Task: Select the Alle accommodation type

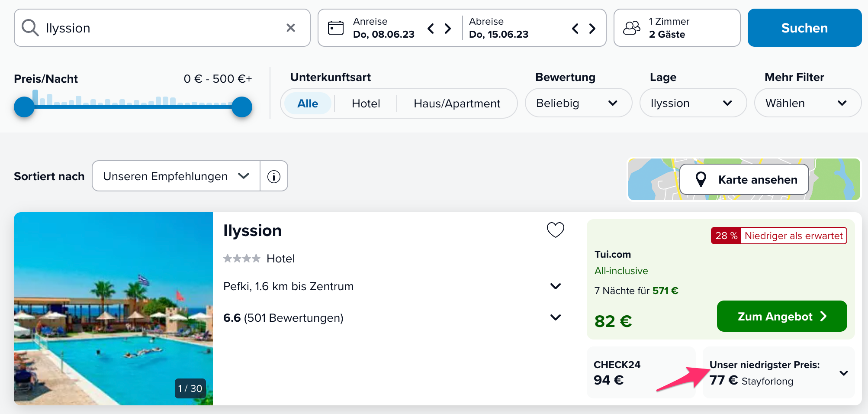Action: 308,103
